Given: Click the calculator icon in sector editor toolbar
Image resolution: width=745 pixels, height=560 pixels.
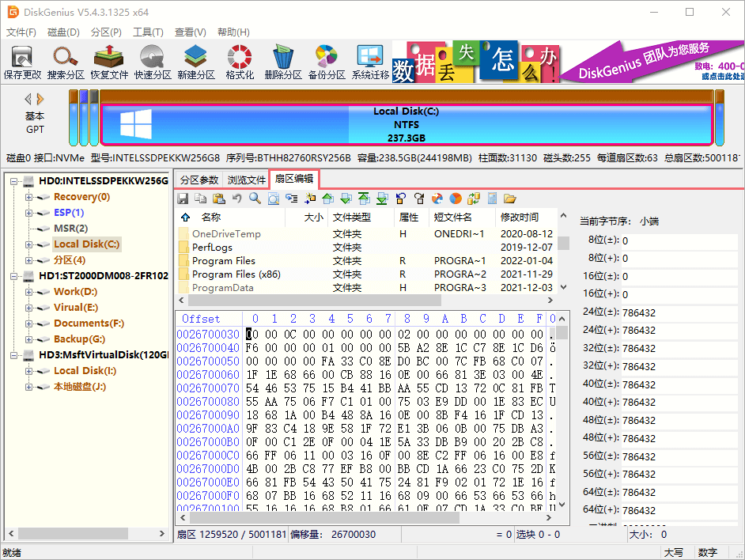Looking at the screenshot, I should tap(492, 199).
